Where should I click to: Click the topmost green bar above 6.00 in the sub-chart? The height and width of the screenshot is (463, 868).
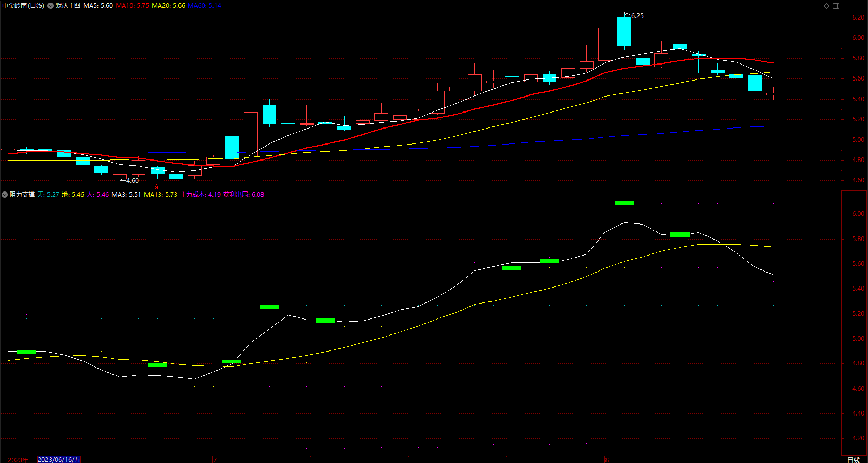coord(624,203)
